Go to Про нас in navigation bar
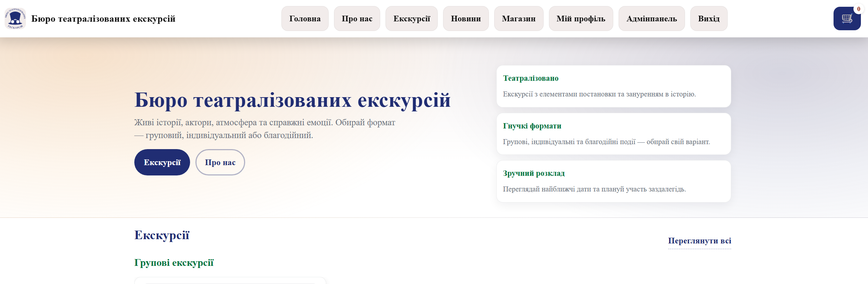This screenshot has height=284, width=868. pos(357,19)
